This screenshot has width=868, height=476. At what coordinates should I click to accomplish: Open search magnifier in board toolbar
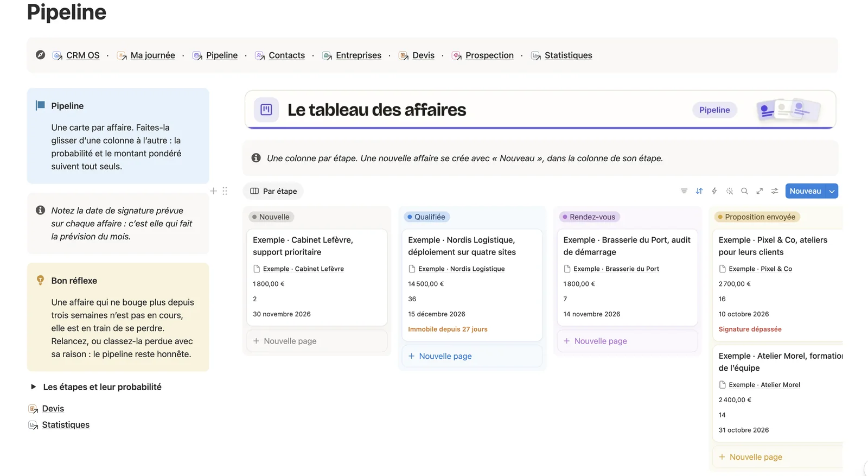(x=744, y=191)
